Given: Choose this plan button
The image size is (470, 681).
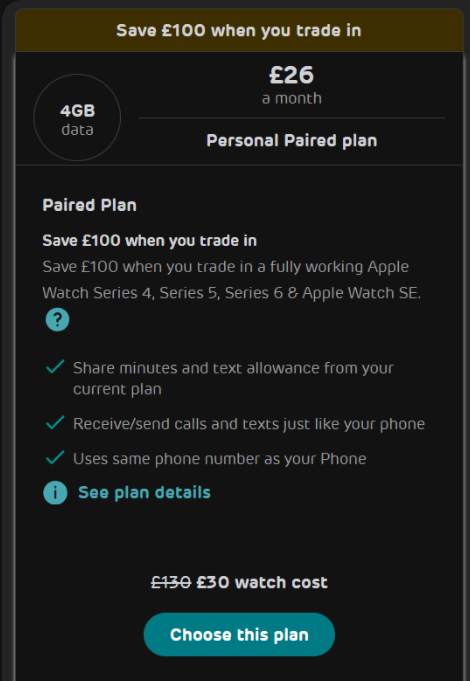Looking at the screenshot, I should [x=239, y=635].
